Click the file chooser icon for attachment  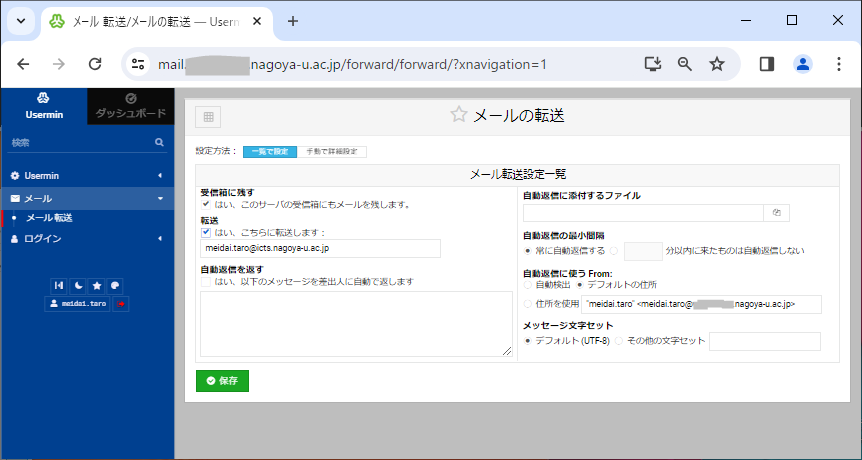click(777, 213)
